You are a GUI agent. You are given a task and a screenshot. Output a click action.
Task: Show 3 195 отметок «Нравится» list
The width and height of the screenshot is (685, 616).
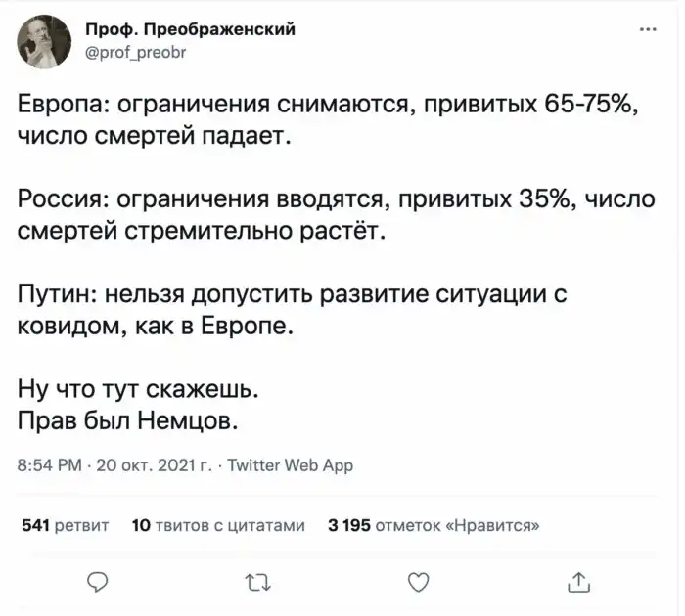[434, 525]
